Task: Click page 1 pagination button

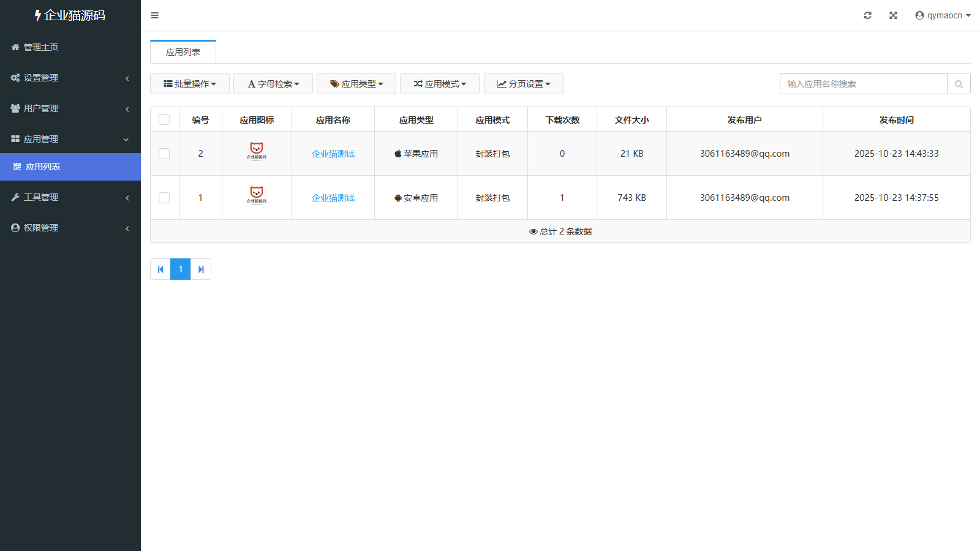Action: (x=181, y=269)
